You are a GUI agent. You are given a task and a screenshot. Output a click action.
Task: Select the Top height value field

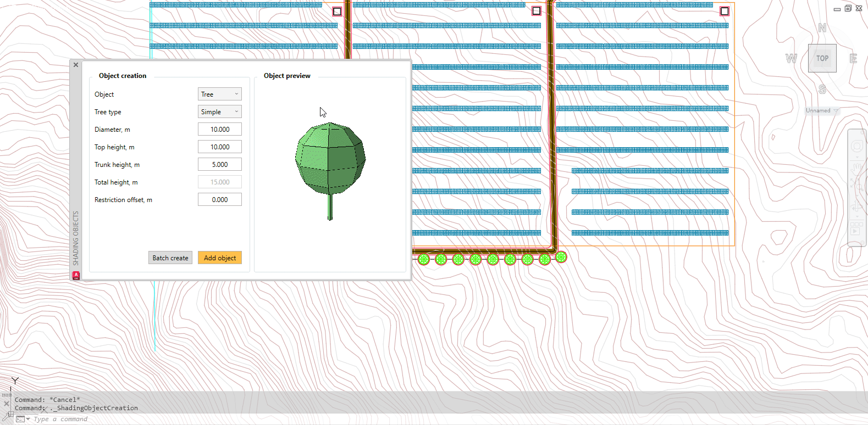click(x=219, y=147)
